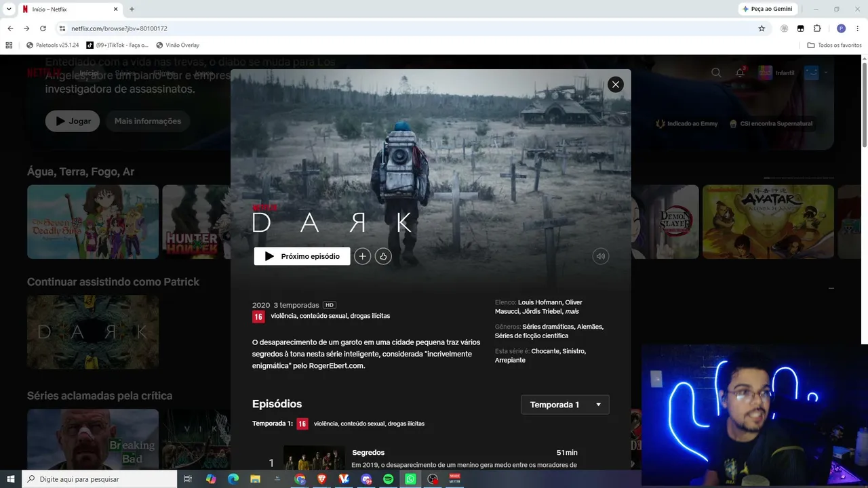
Task: Open Netflix search magnifier icon
Action: click(x=716, y=73)
